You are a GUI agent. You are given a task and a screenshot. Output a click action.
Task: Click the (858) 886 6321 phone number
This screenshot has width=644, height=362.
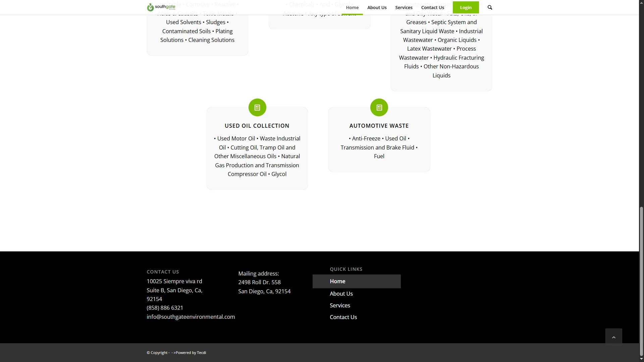(165, 308)
